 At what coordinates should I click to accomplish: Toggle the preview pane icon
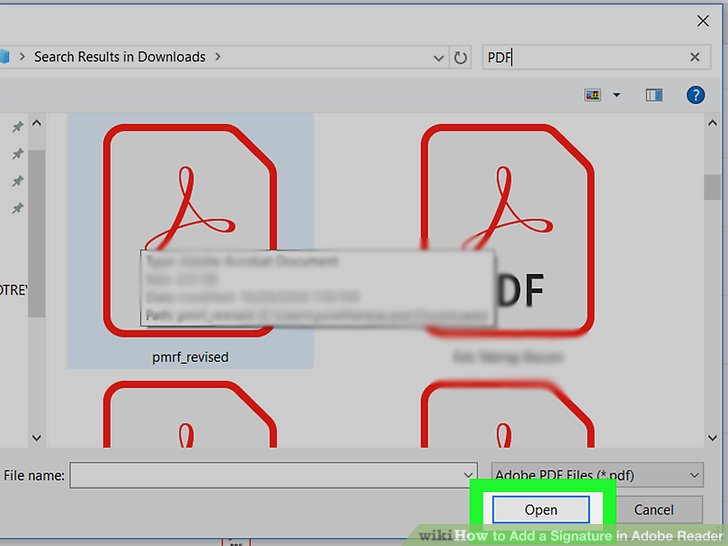pyautogui.click(x=654, y=95)
